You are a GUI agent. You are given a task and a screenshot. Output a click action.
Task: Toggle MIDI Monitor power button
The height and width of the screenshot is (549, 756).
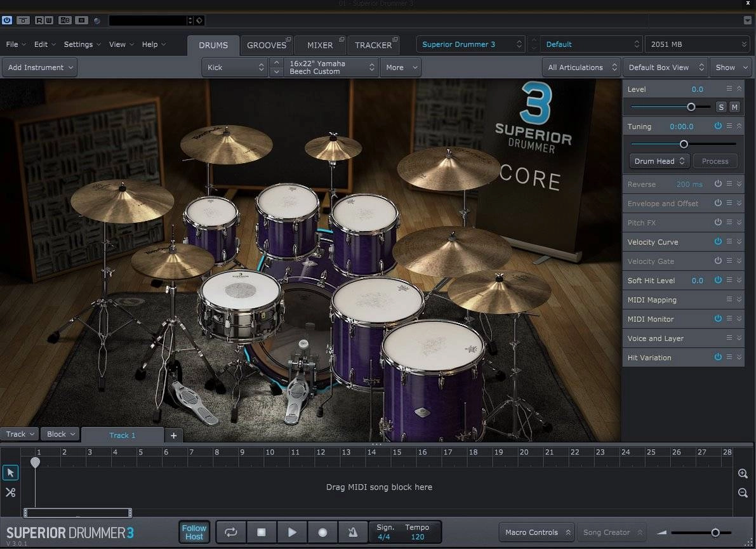click(x=718, y=319)
